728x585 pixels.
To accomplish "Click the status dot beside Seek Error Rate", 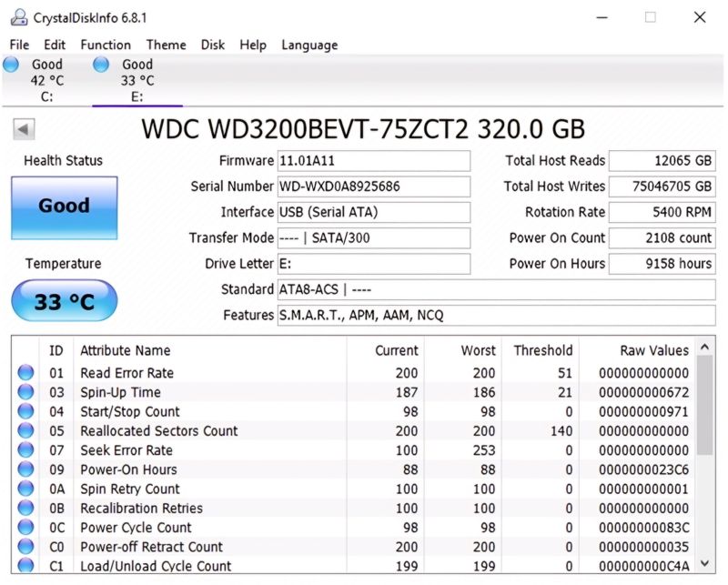I will (27, 450).
